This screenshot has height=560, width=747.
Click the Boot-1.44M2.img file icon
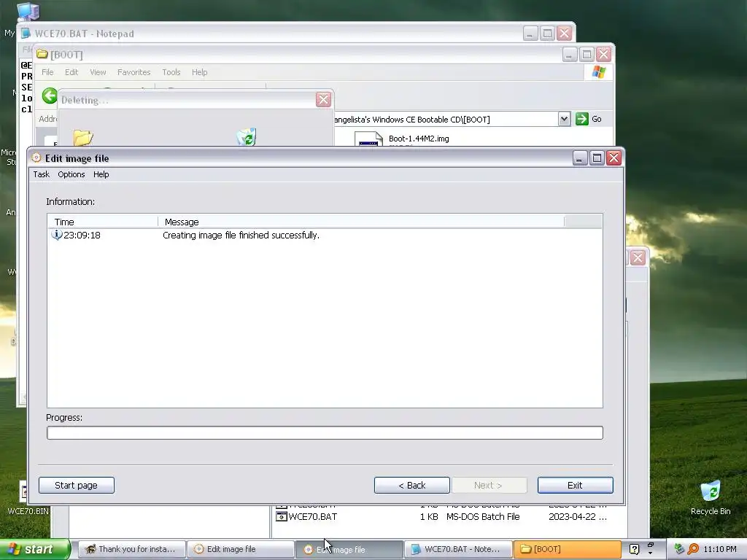368,139
